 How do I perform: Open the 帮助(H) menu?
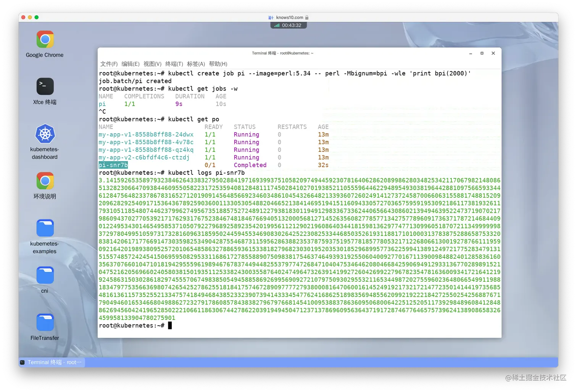[218, 64]
